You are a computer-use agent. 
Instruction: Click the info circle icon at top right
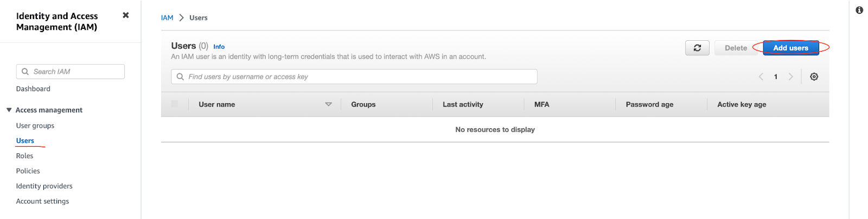pos(859,10)
